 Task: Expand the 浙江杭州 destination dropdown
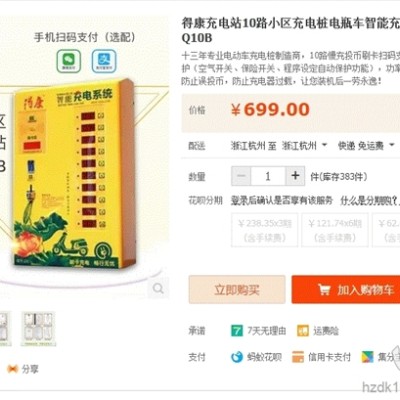(304, 146)
